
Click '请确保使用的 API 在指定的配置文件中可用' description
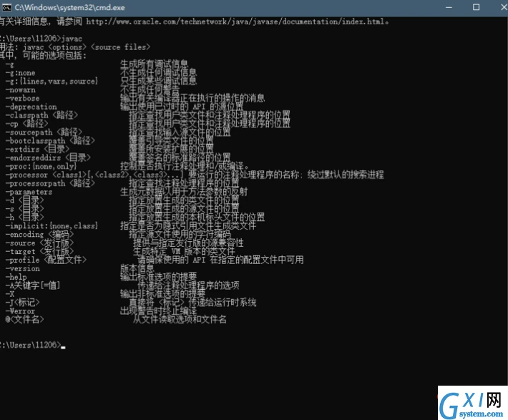click(x=220, y=260)
